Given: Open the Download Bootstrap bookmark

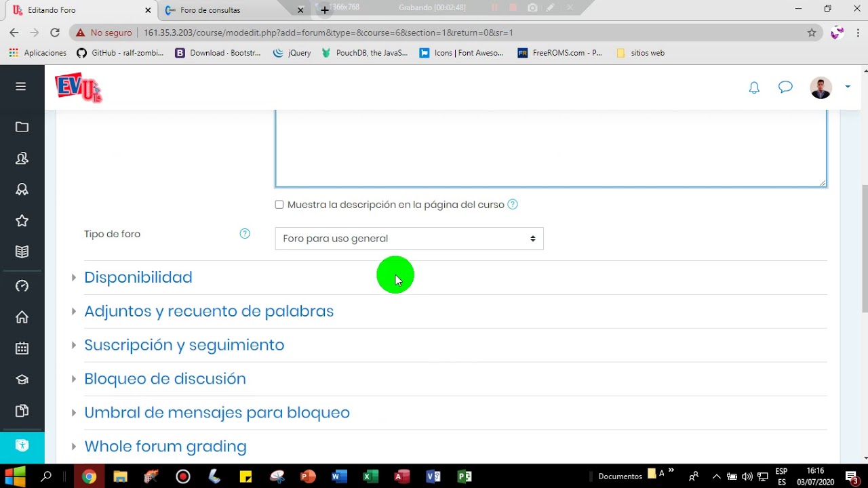Looking at the screenshot, I should (218, 53).
